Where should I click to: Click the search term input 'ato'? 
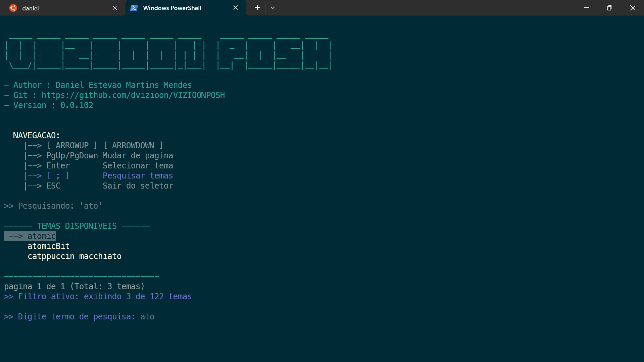tap(147, 317)
